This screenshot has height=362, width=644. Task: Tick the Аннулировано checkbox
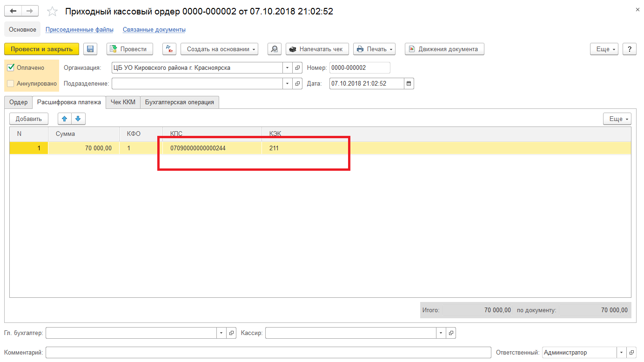coord(11,84)
